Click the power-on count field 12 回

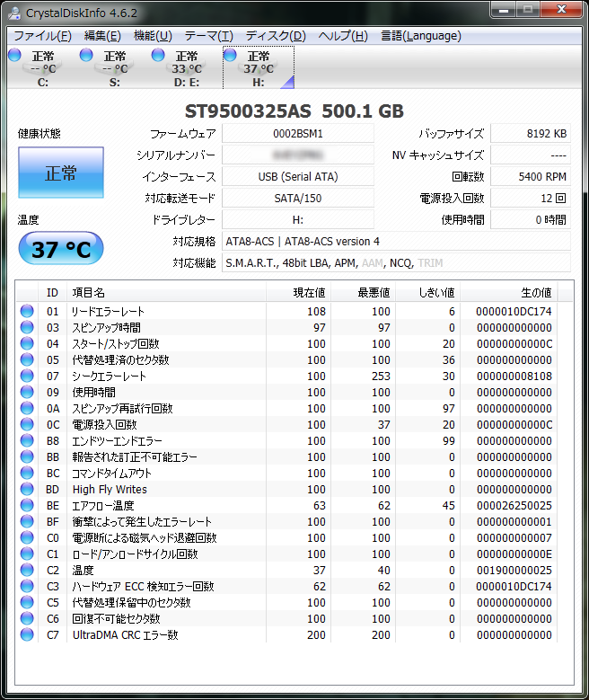(x=530, y=198)
